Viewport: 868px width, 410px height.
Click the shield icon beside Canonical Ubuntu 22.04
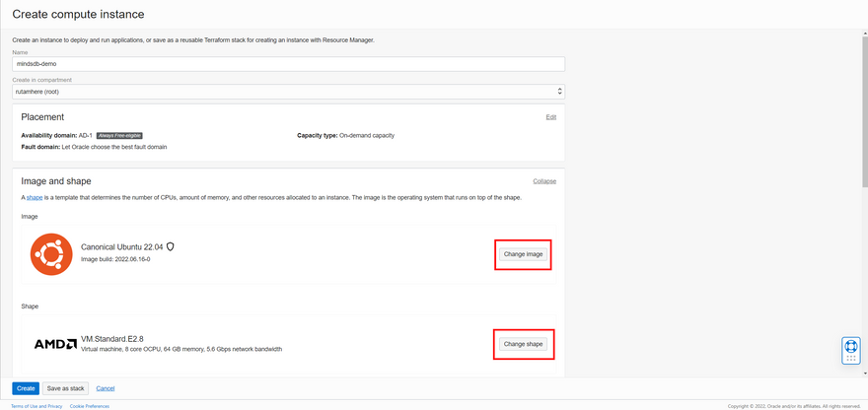(x=171, y=246)
